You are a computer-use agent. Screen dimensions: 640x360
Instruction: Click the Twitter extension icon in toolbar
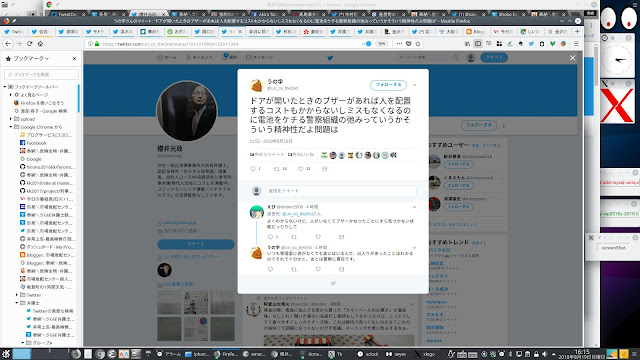coord(531,44)
